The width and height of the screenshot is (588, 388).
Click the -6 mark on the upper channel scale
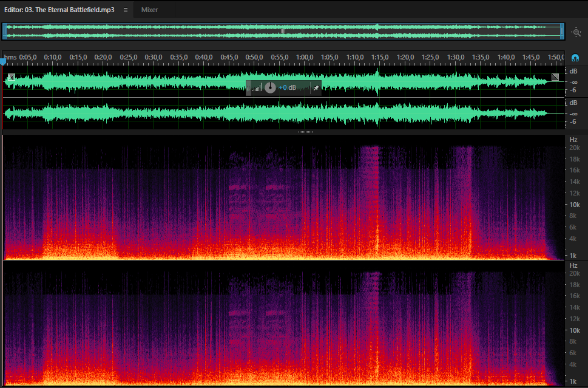(573, 90)
